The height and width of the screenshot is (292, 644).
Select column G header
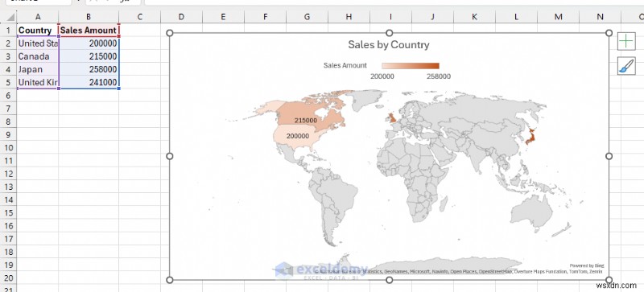[307, 17]
